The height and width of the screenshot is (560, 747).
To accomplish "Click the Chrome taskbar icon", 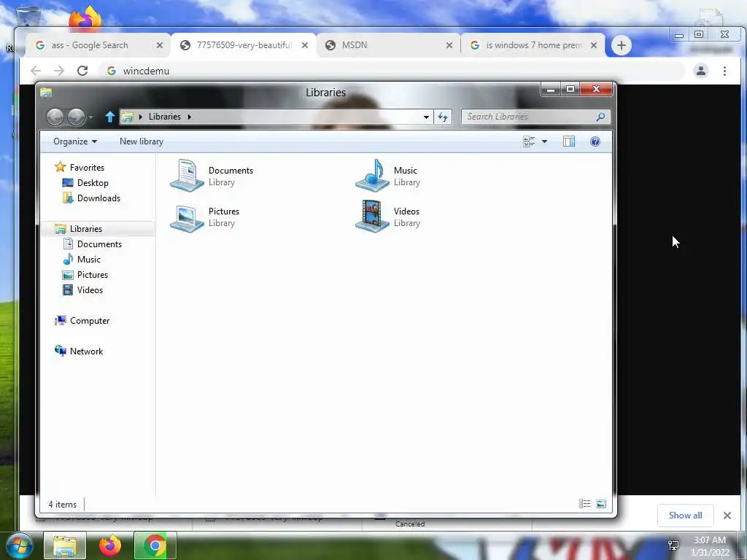I will coord(155,545).
